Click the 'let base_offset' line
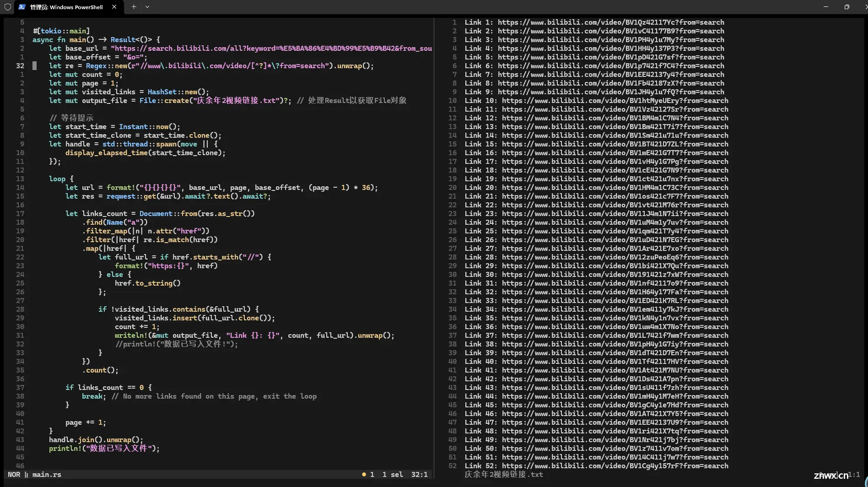The image size is (868, 487). [x=98, y=57]
